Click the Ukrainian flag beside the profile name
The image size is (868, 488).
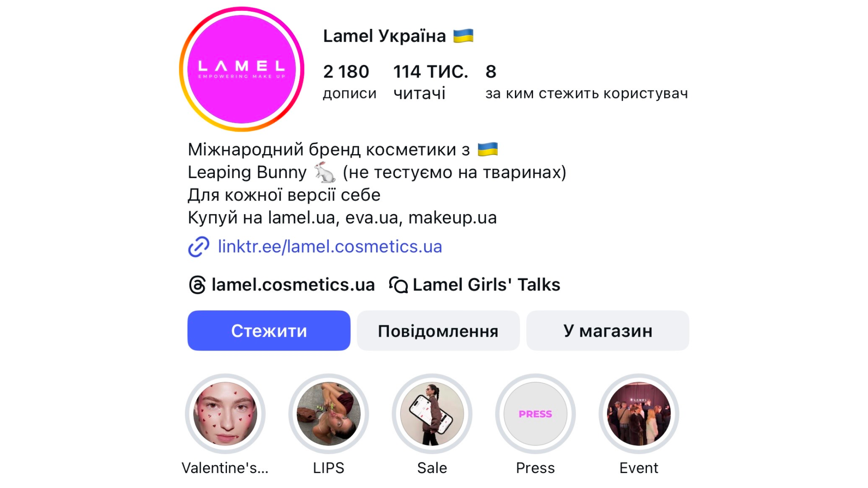(463, 36)
